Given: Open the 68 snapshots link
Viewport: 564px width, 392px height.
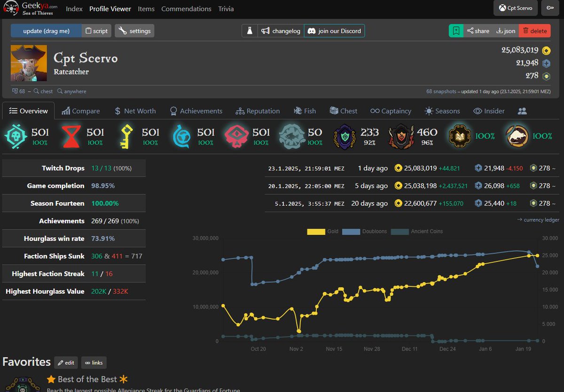Looking at the screenshot, I should point(441,92).
